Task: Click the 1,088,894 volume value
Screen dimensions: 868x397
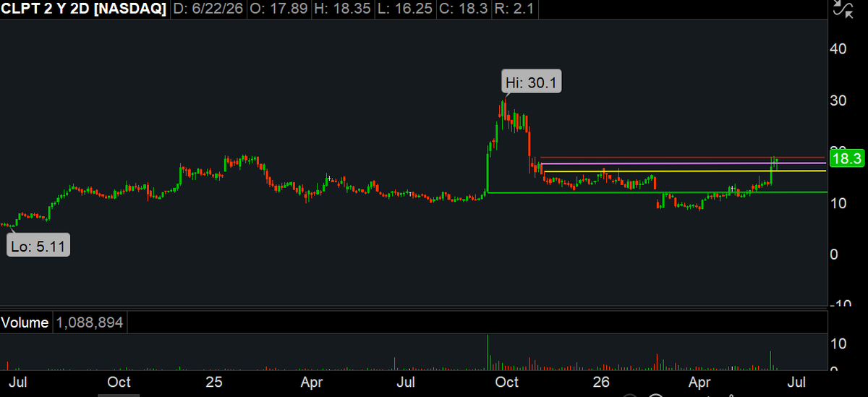Action: (90, 323)
